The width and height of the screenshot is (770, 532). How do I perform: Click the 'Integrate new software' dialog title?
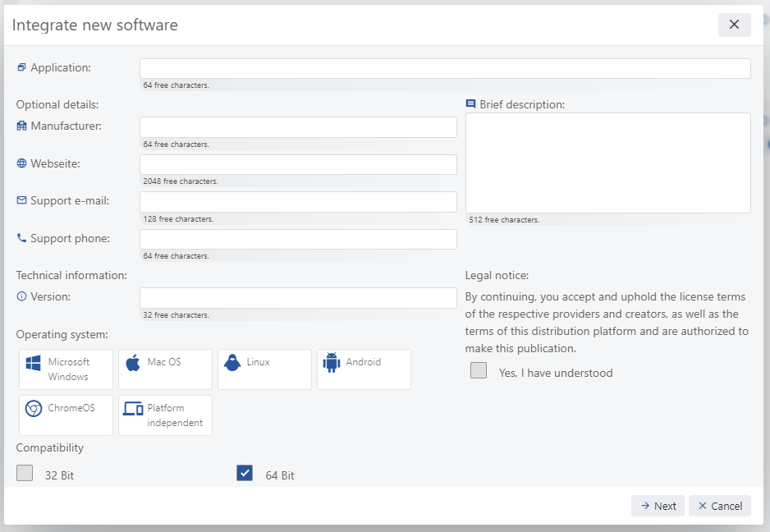point(94,25)
